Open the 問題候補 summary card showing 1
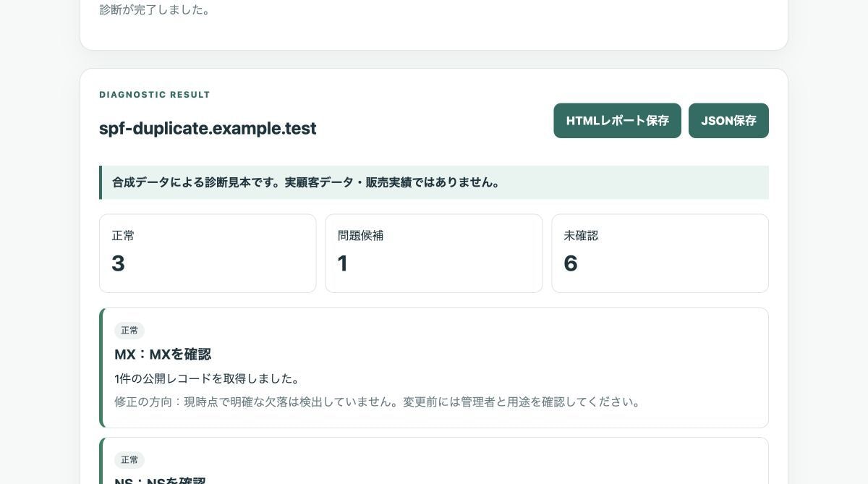 coord(434,253)
